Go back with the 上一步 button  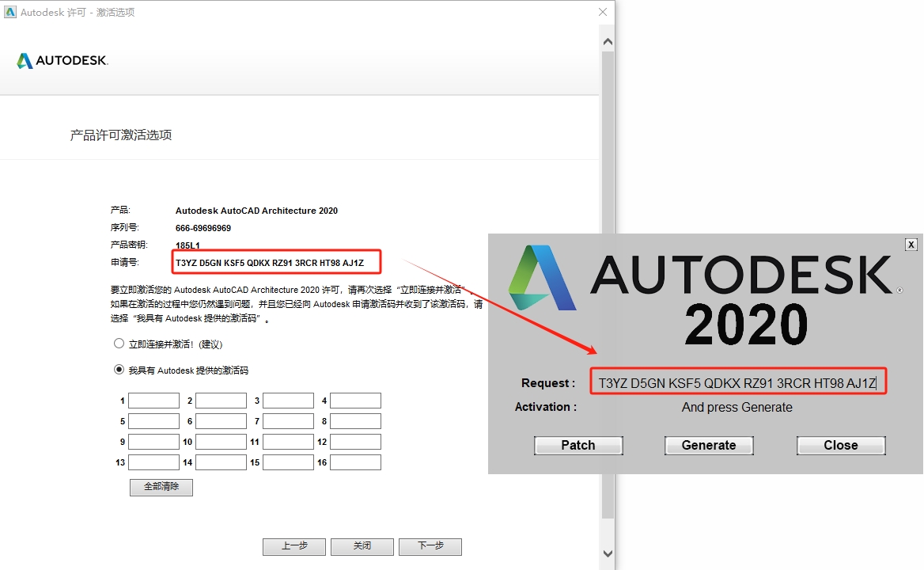click(x=294, y=546)
